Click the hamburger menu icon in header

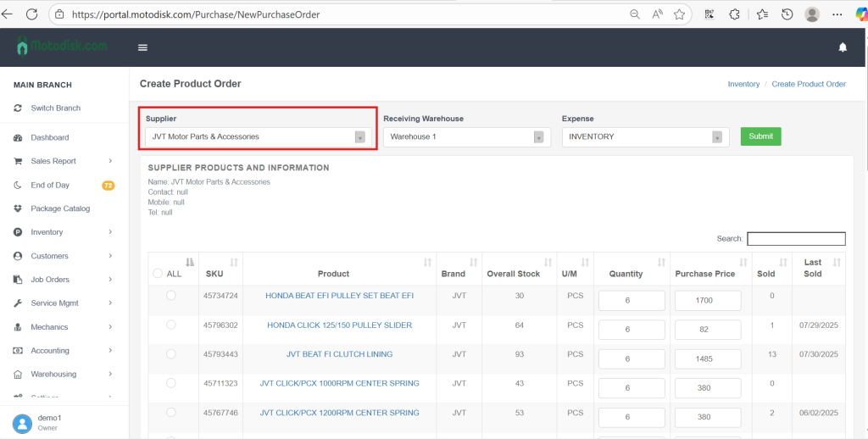click(142, 47)
